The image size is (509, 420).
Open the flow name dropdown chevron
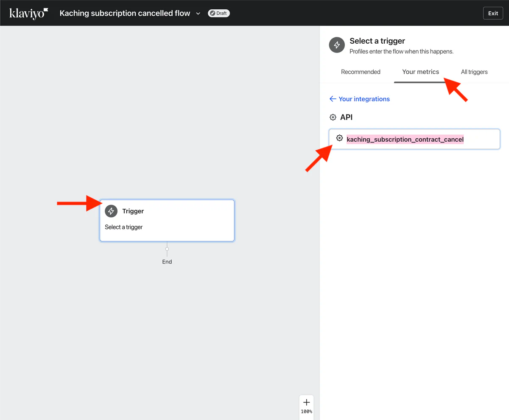coord(198,14)
